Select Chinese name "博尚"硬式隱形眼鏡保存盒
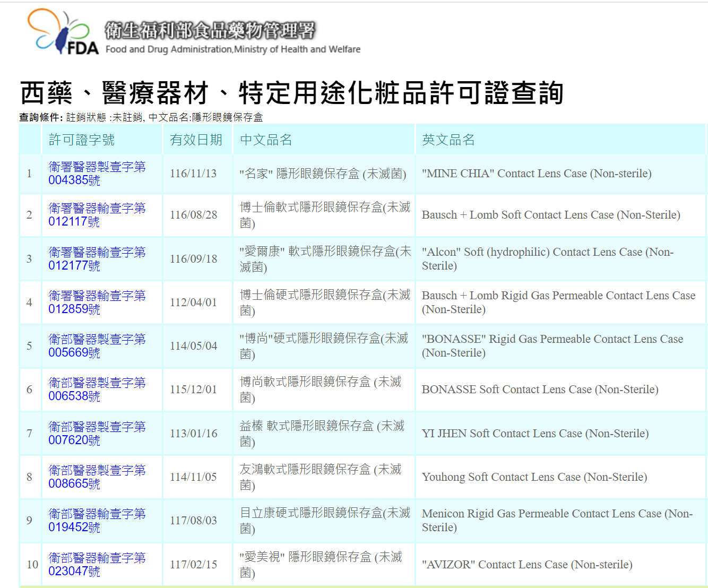708x588 pixels. click(x=324, y=346)
